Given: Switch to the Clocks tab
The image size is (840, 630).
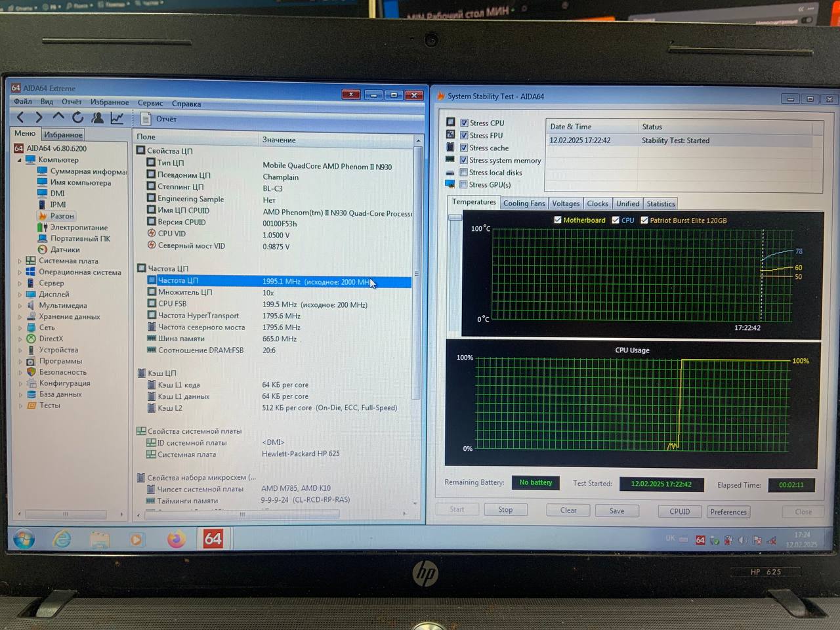Looking at the screenshot, I should point(597,203).
